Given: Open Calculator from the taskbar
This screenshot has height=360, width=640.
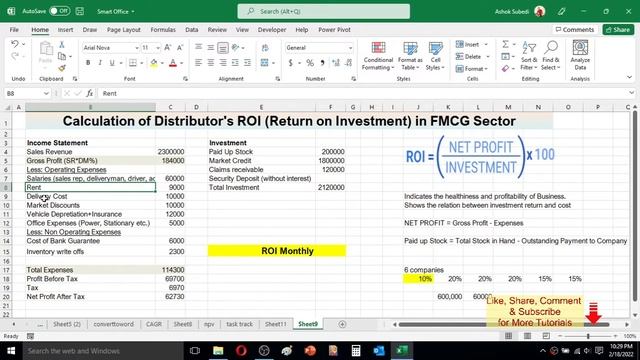Looking at the screenshot, I should coord(356,351).
